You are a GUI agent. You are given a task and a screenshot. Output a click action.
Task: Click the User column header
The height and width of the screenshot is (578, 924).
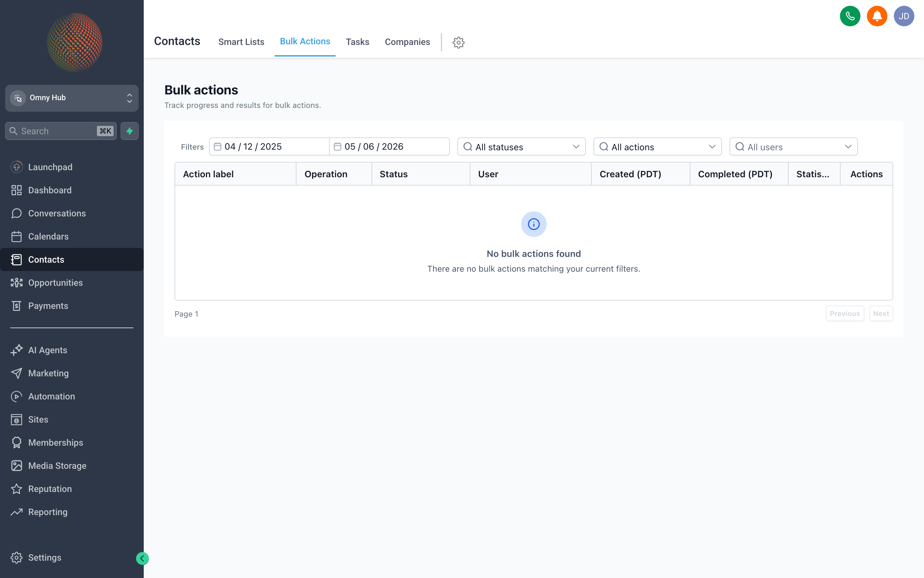tap(530, 174)
